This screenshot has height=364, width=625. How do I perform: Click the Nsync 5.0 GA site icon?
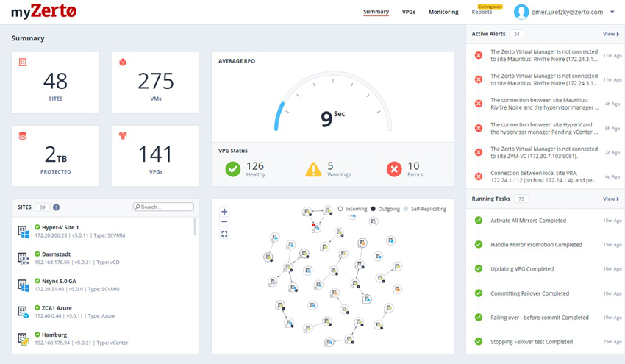[24, 285]
